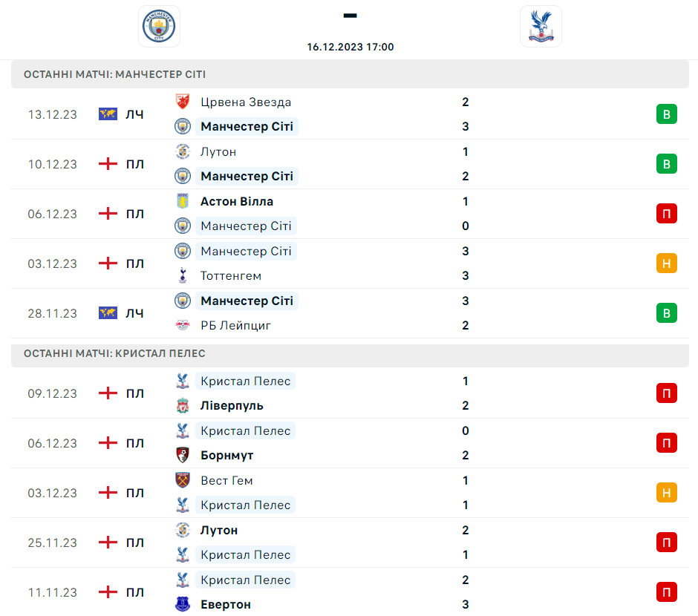Click the Евертон club badge

coord(183,604)
